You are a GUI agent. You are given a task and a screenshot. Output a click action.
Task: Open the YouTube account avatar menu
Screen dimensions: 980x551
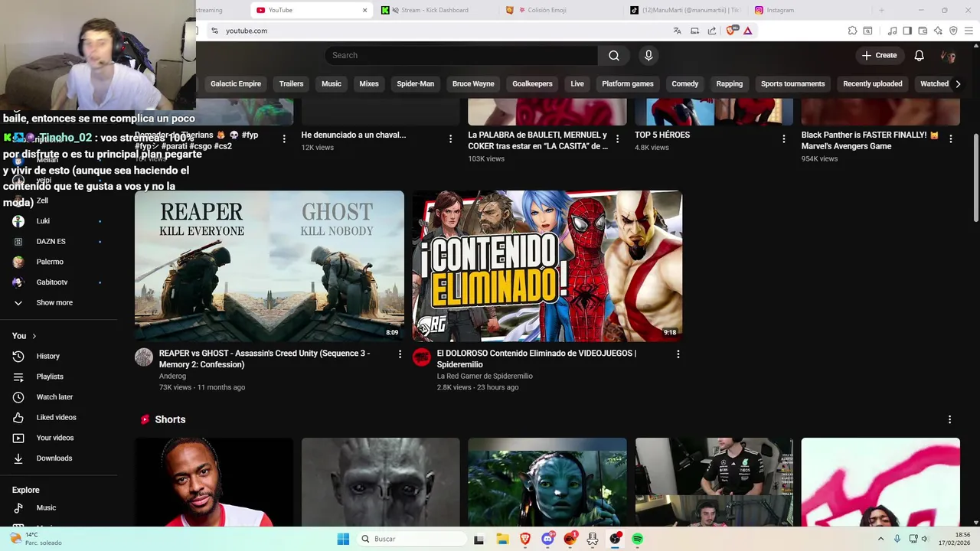point(948,56)
